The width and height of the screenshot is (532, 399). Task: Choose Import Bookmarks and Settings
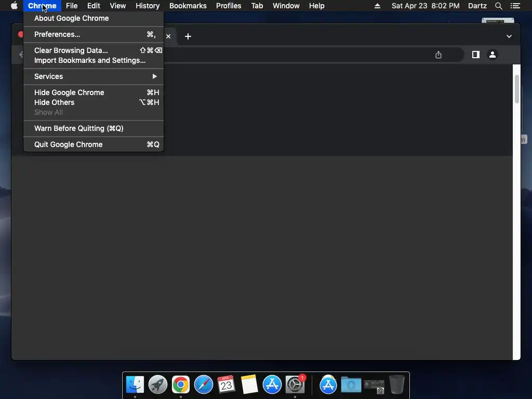coord(94,60)
